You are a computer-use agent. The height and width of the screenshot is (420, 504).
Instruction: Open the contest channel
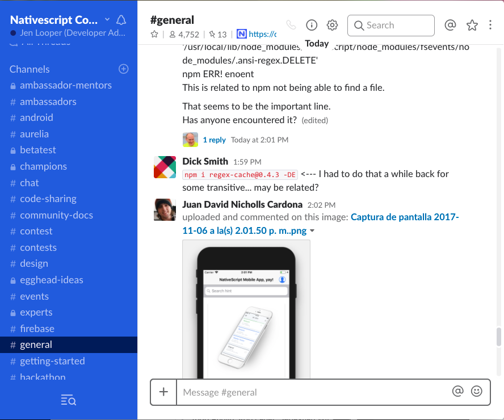(x=69, y=232)
